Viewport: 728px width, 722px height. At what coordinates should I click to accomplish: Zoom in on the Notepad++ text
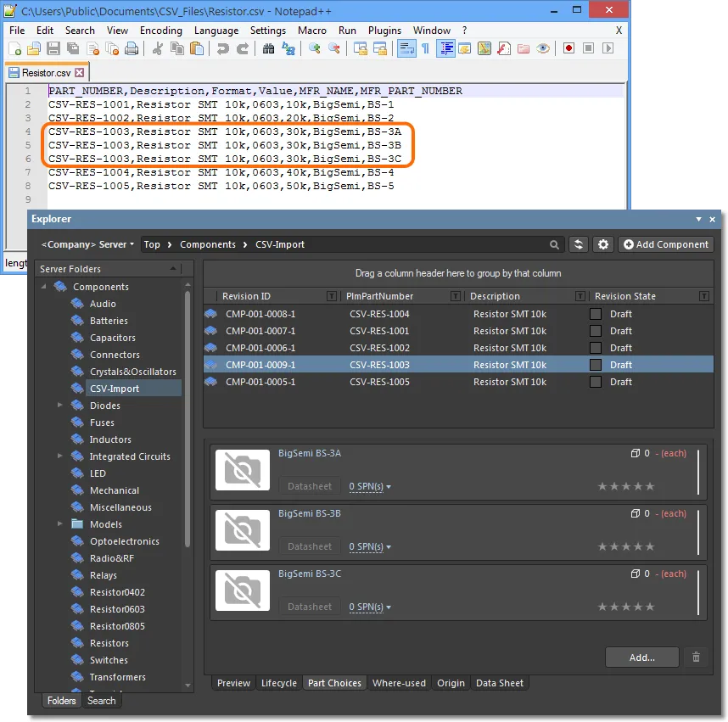pyautogui.click(x=314, y=48)
